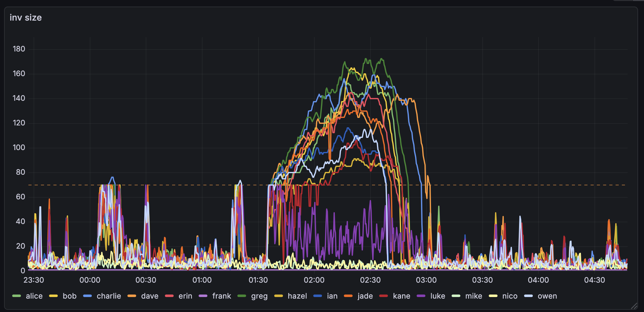Click the panel resize handle in the corner

[x=634, y=306]
